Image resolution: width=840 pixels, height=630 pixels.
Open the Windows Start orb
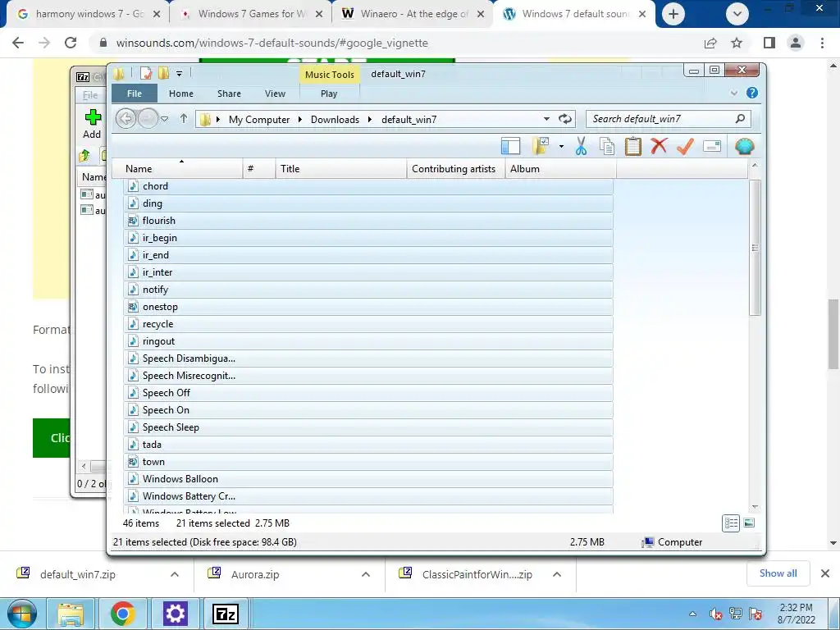[22, 614]
